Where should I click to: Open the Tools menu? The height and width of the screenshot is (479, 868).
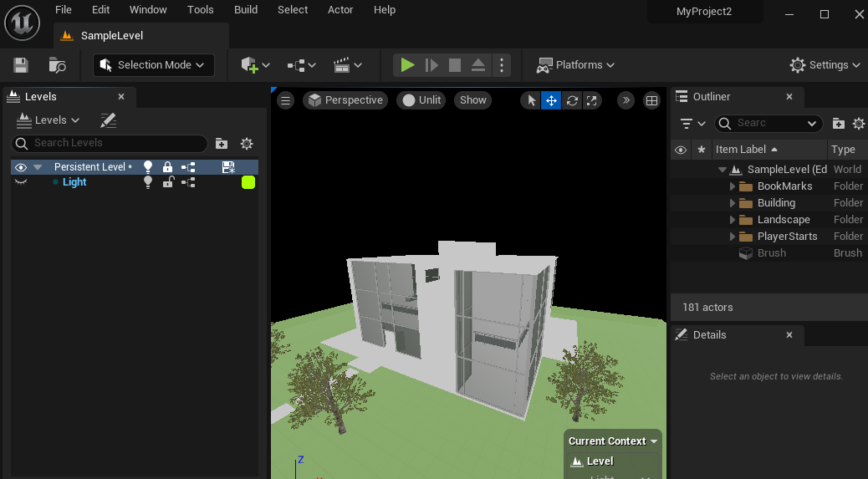click(201, 10)
